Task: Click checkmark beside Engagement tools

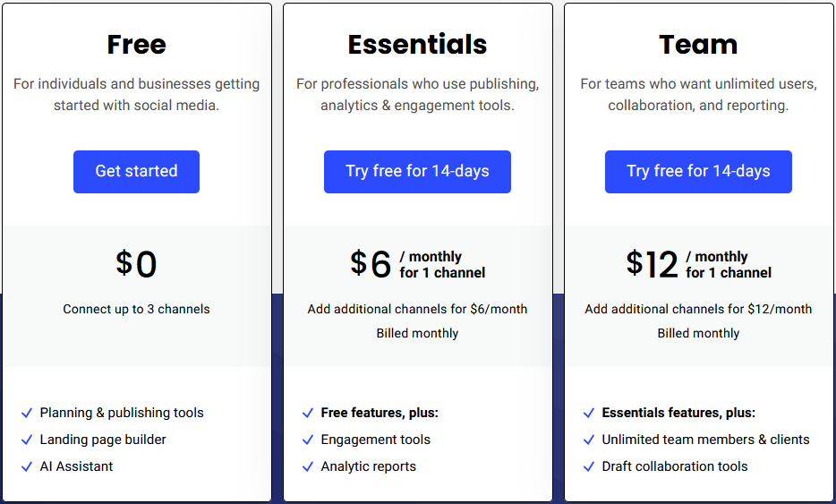Action: click(x=308, y=440)
